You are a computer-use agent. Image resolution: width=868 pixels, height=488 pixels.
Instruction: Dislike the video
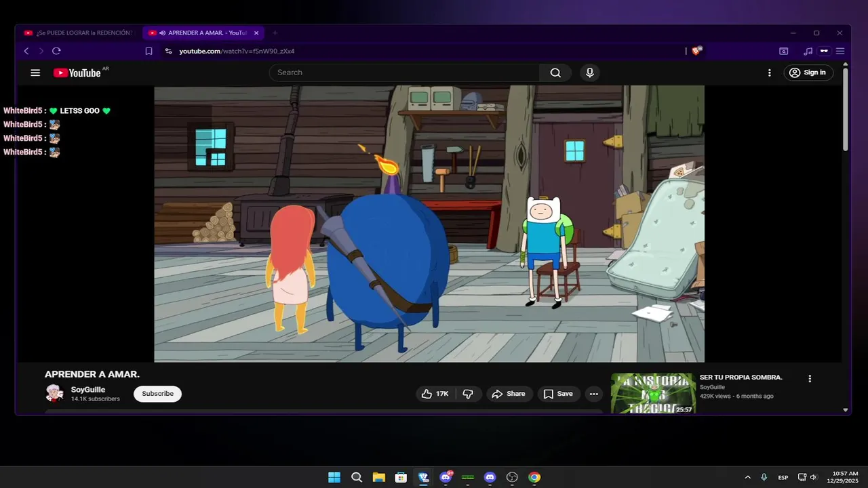[x=468, y=394]
